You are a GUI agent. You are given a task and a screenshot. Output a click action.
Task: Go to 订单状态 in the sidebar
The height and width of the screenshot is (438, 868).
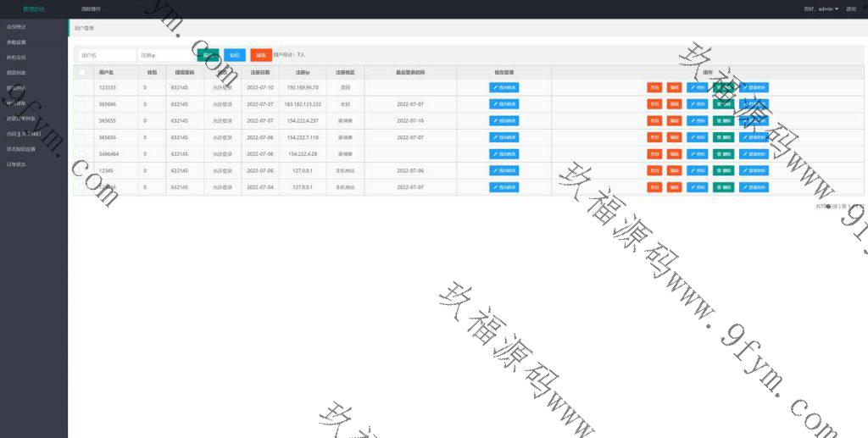[16, 164]
